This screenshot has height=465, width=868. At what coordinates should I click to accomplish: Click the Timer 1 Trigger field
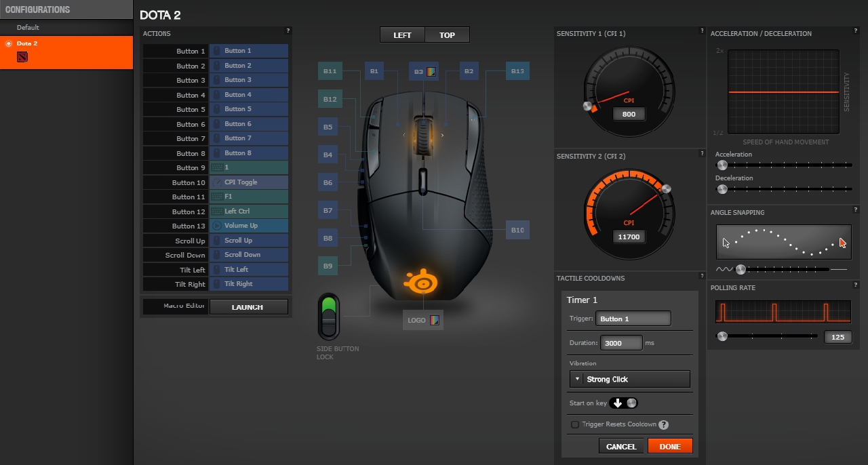coord(633,319)
